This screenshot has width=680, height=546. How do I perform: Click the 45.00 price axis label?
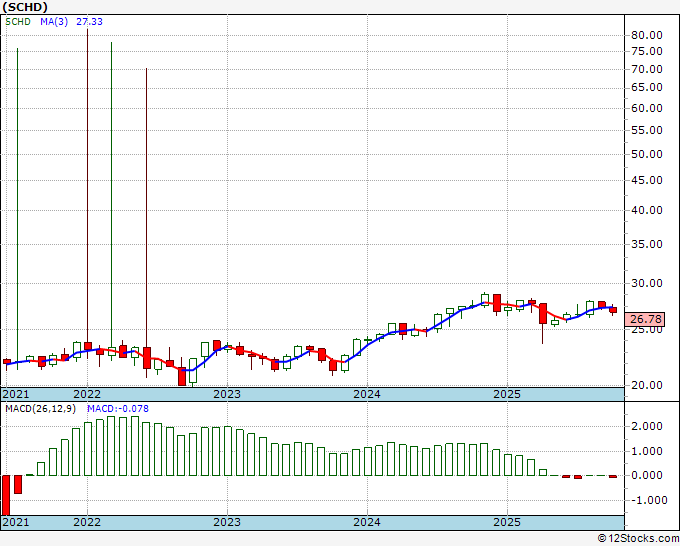pyautogui.click(x=647, y=180)
